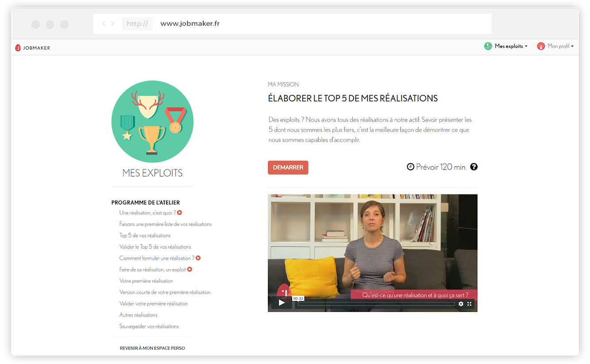The height and width of the screenshot is (364, 590).
Task: Click the Jobmaker logo in header
Action: pyautogui.click(x=32, y=48)
